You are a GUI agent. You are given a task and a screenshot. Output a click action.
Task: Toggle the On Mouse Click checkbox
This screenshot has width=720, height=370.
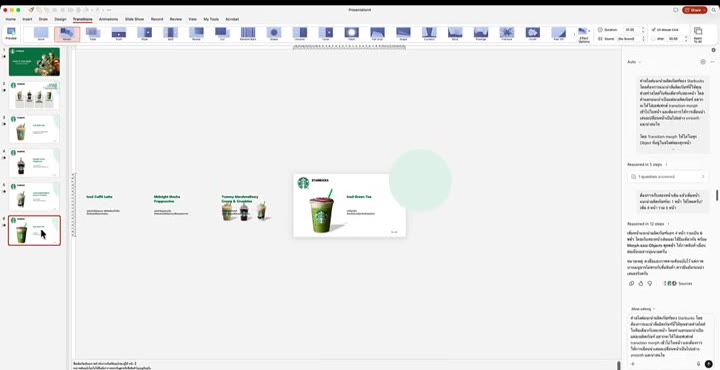coord(653,29)
